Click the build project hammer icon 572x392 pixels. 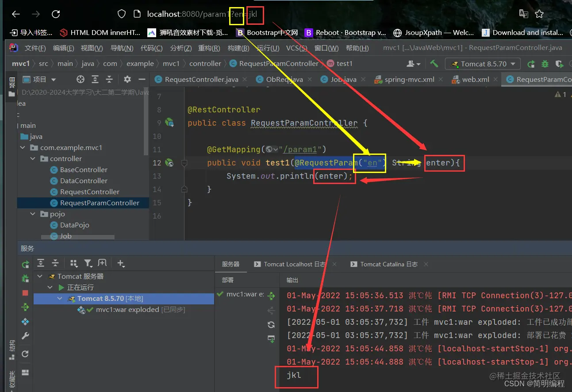click(x=434, y=64)
